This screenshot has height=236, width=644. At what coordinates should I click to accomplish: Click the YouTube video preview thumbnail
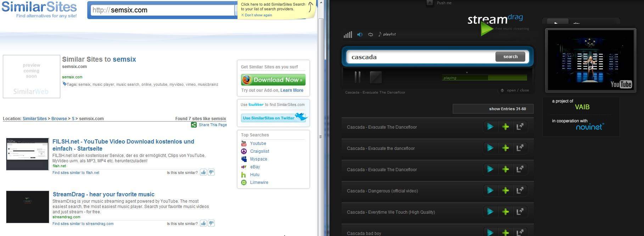coord(590,60)
